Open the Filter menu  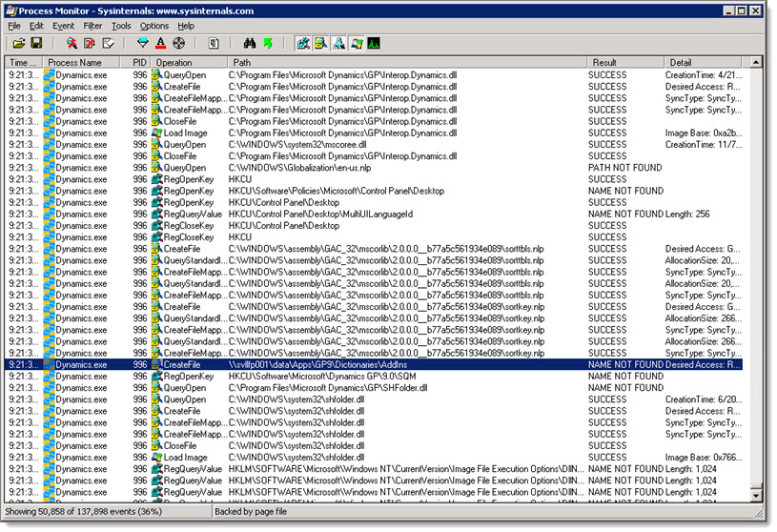[92, 26]
